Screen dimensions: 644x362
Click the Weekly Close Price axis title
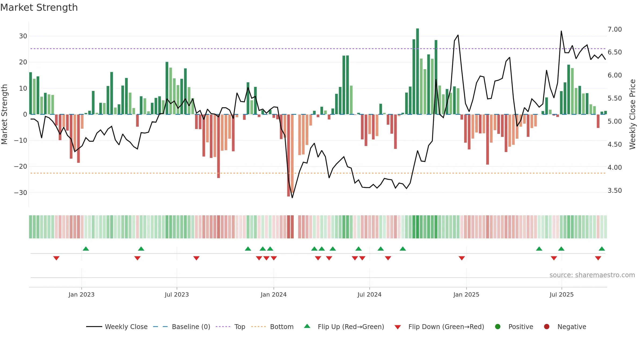click(632, 114)
